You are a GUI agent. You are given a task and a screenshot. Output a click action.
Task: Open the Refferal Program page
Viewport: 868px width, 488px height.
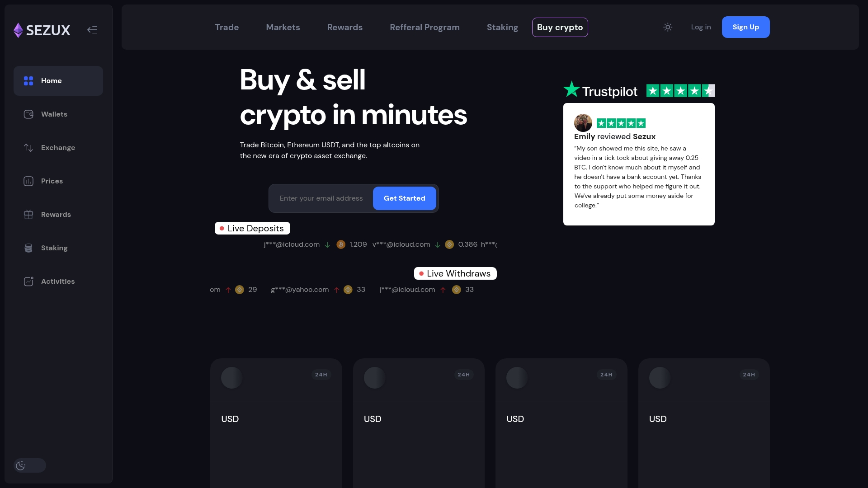coord(425,27)
